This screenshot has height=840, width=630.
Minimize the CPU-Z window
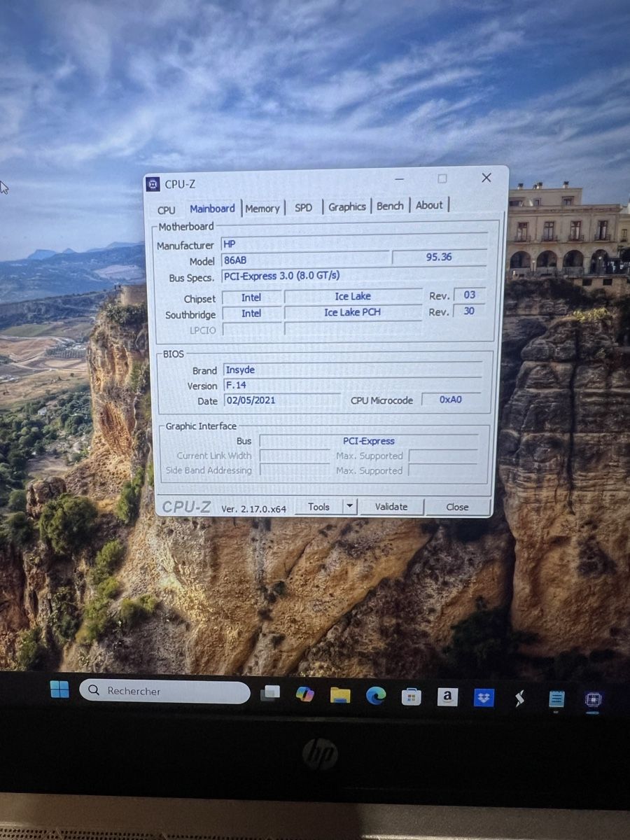[x=400, y=179]
